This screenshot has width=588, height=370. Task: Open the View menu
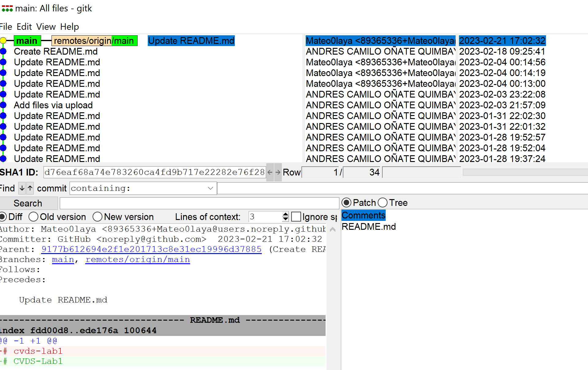pos(45,27)
